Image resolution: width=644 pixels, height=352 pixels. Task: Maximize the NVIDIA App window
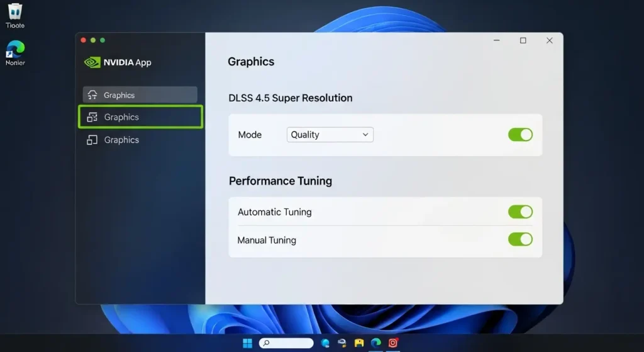pos(523,40)
